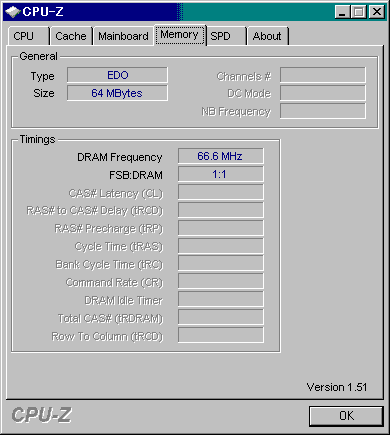
Task: Click the Version 1.51 text
Action: point(337,387)
